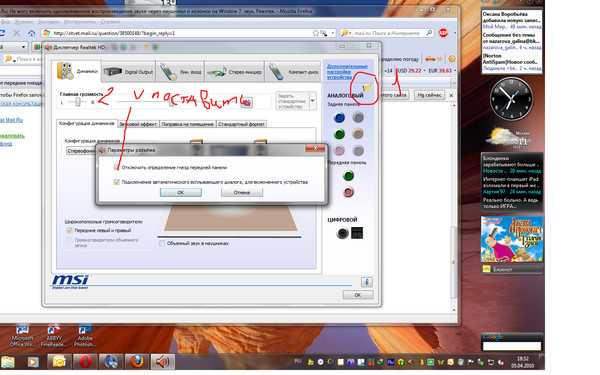Toggle the automatic popup dialog checkbox
Screen dimensions: 600x375
[116, 182]
